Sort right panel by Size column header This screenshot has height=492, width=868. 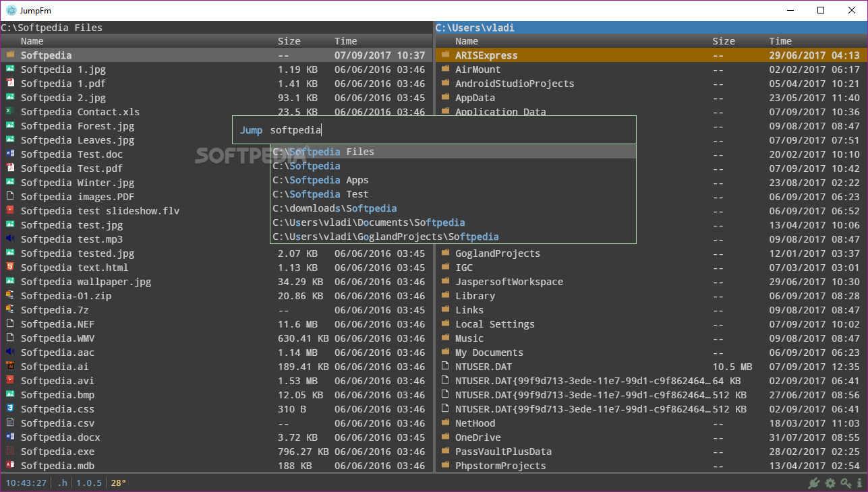coord(724,41)
